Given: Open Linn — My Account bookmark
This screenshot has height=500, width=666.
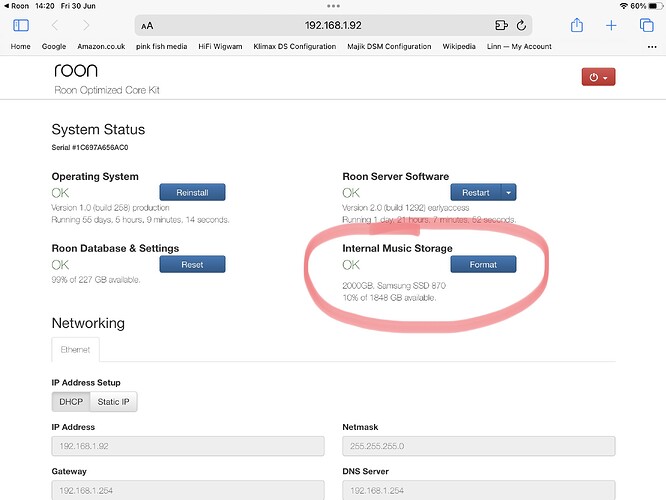Looking at the screenshot, I should click(x=519, y=46).
